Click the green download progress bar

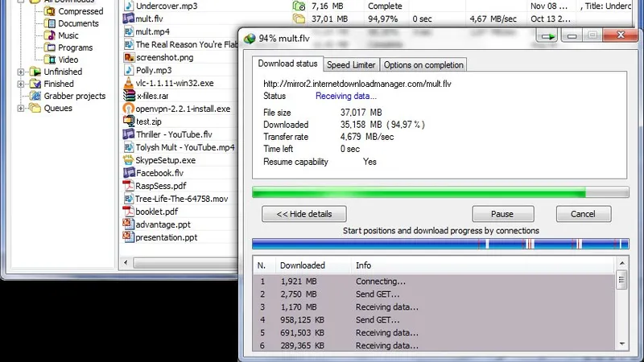(x=440, y=192)
